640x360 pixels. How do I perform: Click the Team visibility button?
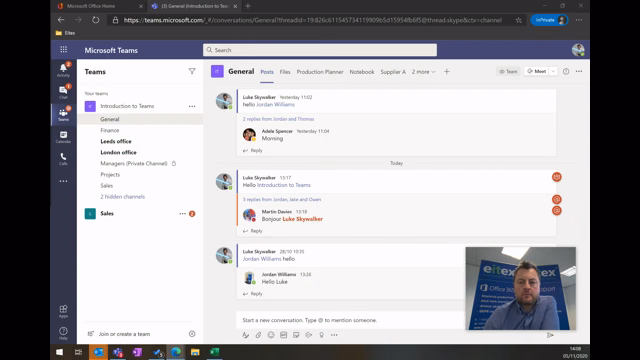coord(508,71)
